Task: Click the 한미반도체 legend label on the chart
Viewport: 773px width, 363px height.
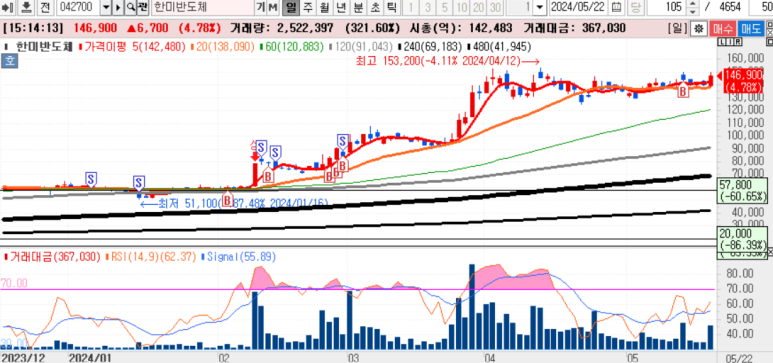Action: pos(44,47)
